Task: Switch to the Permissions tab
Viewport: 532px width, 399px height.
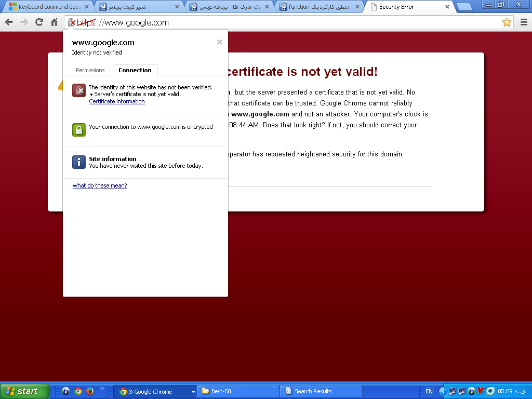Action: click(90, 70)
